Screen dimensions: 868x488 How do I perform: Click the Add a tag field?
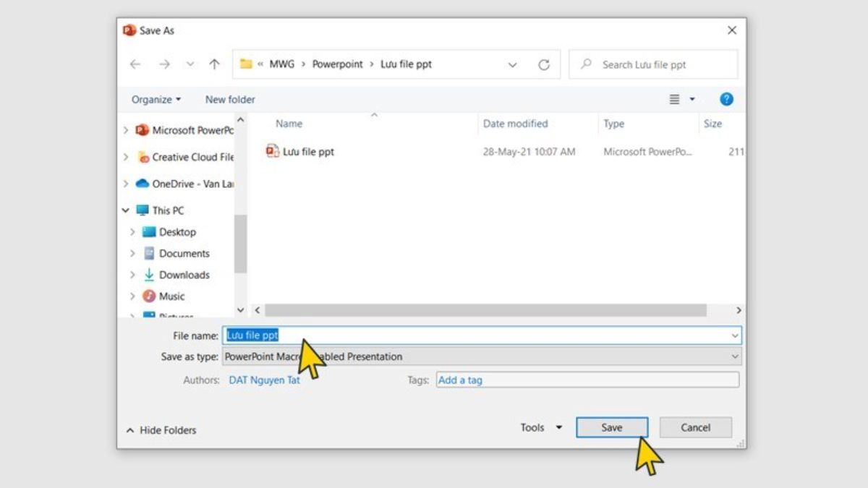coord(506,380)
